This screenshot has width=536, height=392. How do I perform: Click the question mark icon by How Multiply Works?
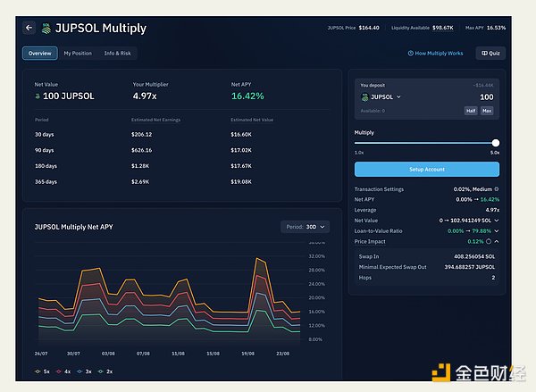pyautogui.click(x=410, y=54)
